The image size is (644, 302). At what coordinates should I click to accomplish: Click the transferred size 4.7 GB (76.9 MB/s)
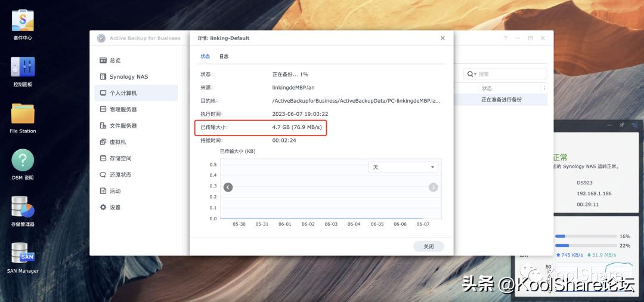297,127
